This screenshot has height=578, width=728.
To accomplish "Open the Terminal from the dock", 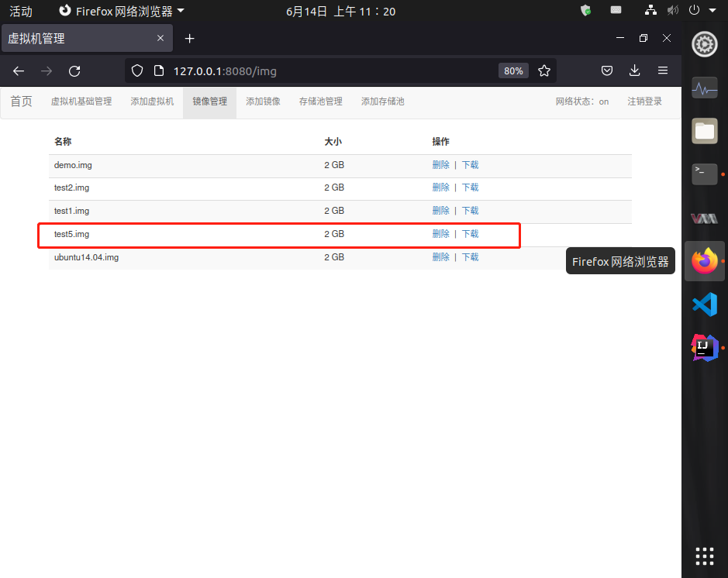I will pos(704,174).
